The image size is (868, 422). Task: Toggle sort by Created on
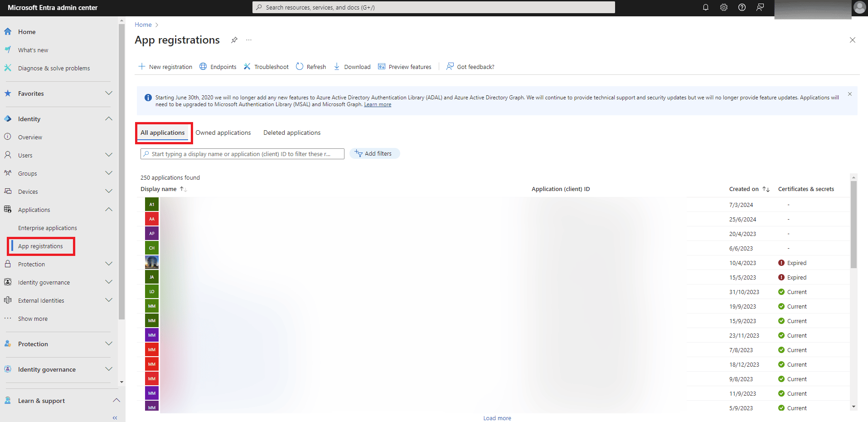(766, 189)
